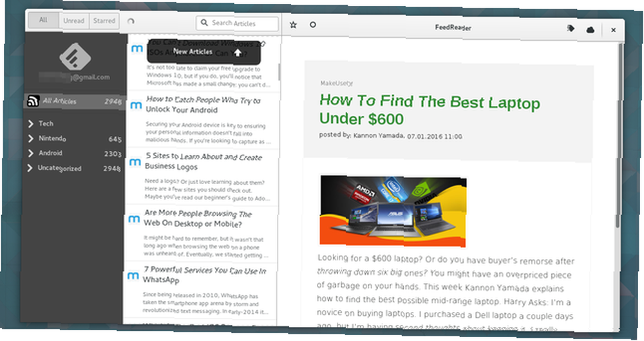This screenshot has height=341, width=644.
Task: Click the How To Find Best Laptop headline
Action: pos(430,109)
